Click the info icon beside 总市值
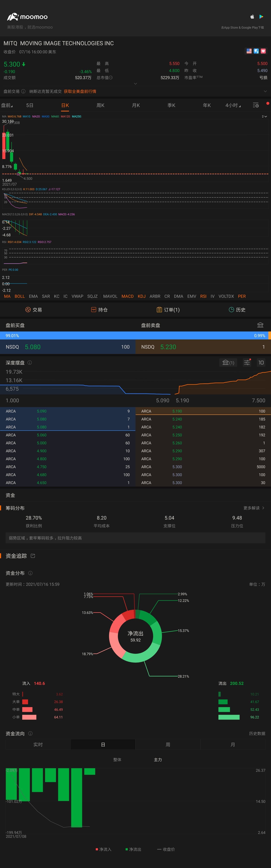This screenshot has height=868, width=271. click(x=111, y=78)
